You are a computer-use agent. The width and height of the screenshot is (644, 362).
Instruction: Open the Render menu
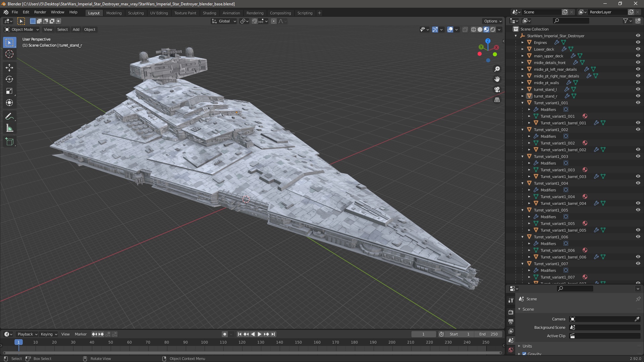(x=40, y=12)
